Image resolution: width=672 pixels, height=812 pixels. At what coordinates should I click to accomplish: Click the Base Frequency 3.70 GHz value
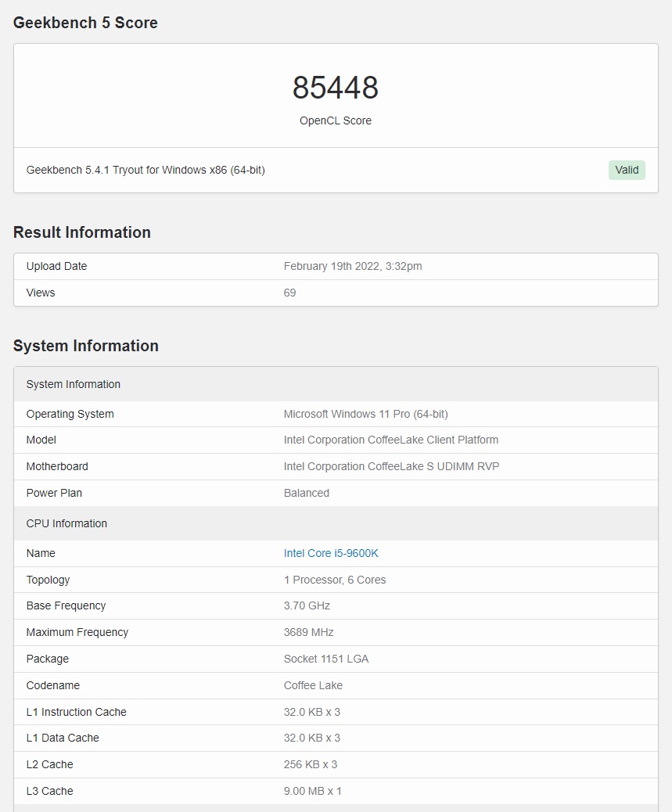pos(307,605)
